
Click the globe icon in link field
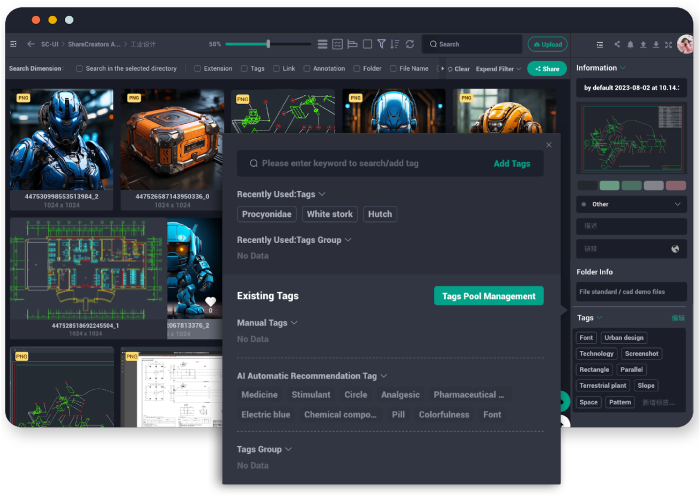(676, 248)
